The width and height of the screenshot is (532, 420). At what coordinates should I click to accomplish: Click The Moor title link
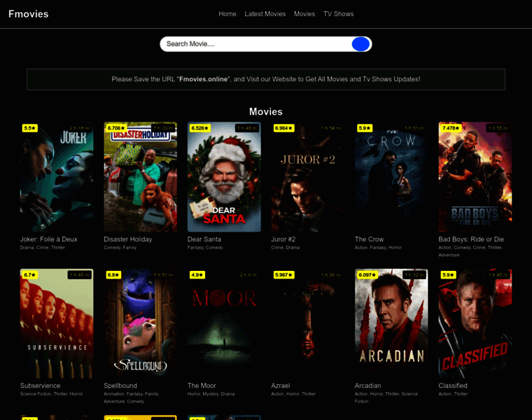click(202, 386)
